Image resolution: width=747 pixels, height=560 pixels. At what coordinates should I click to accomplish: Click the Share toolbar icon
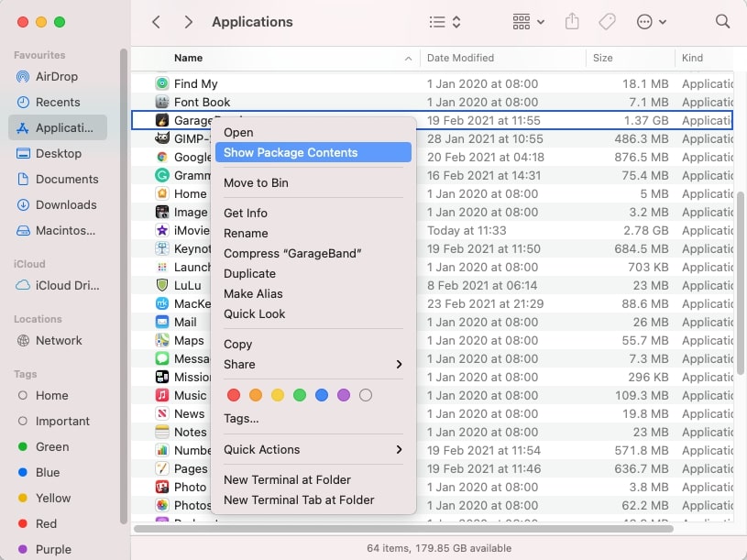(572, 21)
